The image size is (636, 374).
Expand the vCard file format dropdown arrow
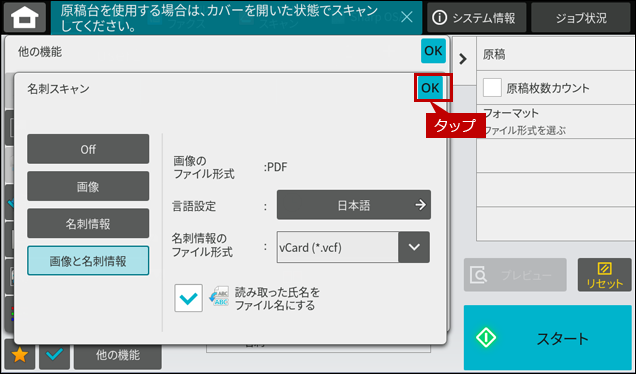tap(414, 247)
